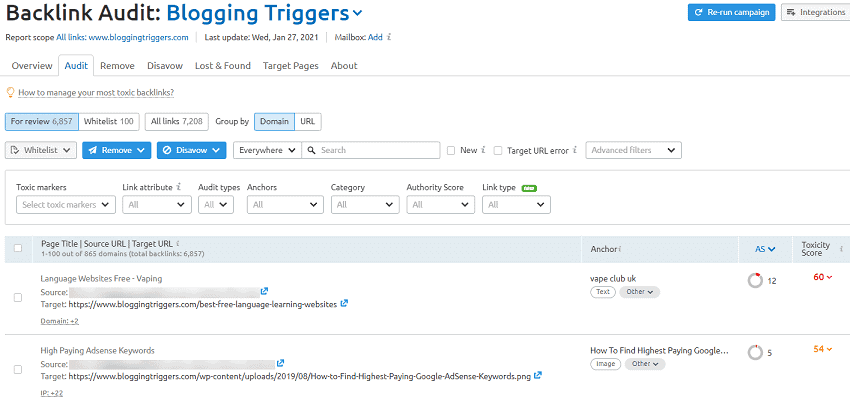850x402 pixels.
Task: Open Category All dropdown
Action: 365,205
